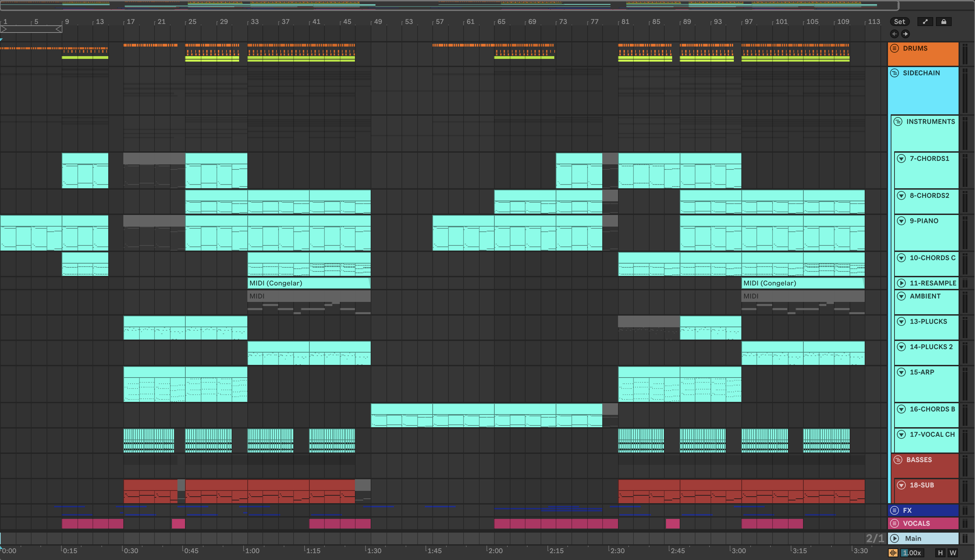The height and width of the screenshot is (560, 975).
Task: Select the 9-PIANO clip at bar 1
Action: coord(31,233)
